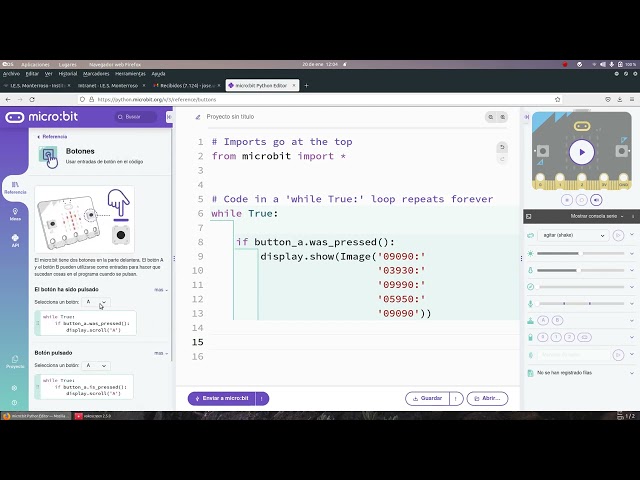Open a new Firefox tab
This screenshot has height=480, width=640.
tap(307, 85)
